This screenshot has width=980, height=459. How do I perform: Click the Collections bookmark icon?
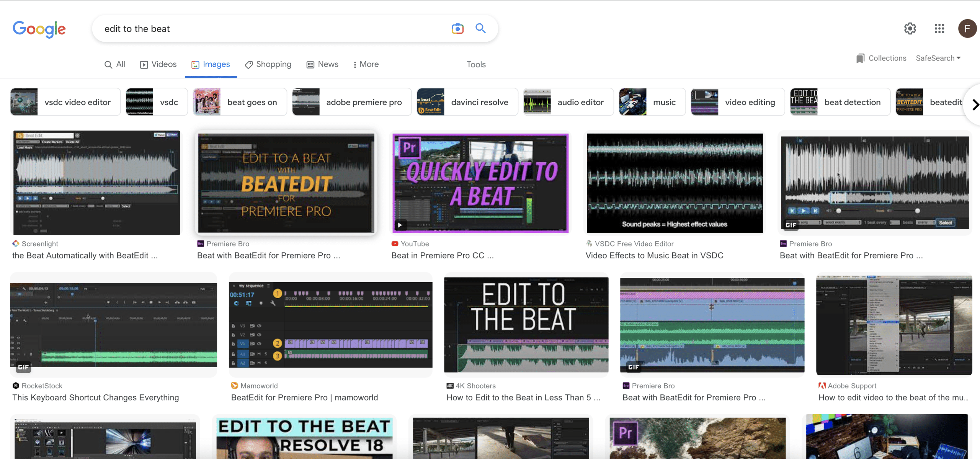point(860,58)
